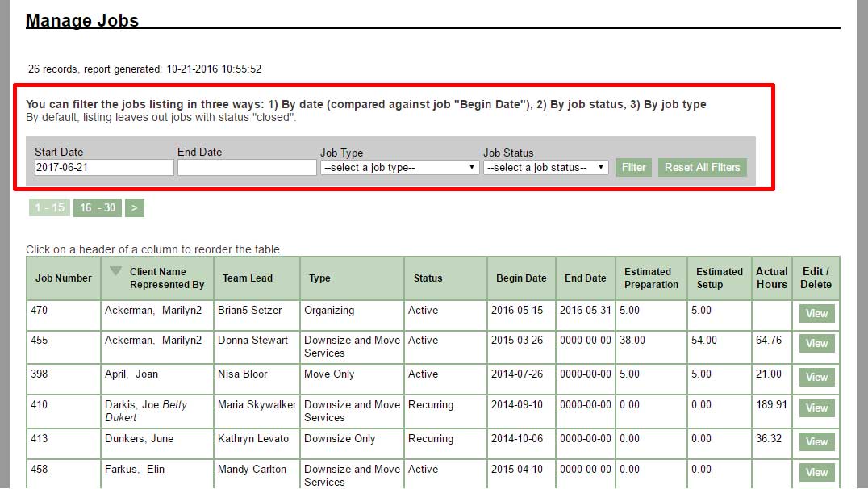
Task: Click team lead Mandy Carlton
Action: [x=252, y=469]
